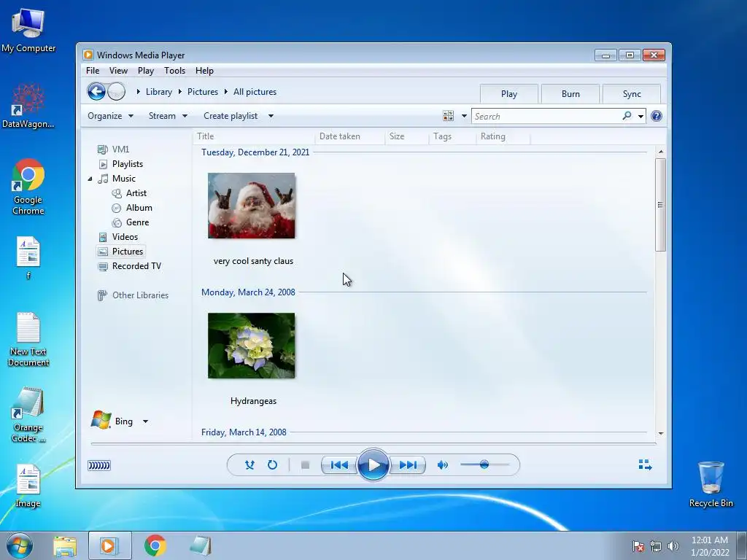The image size is (747, 560).
Task: Click the Stop playback button
Action: [306, 464]
